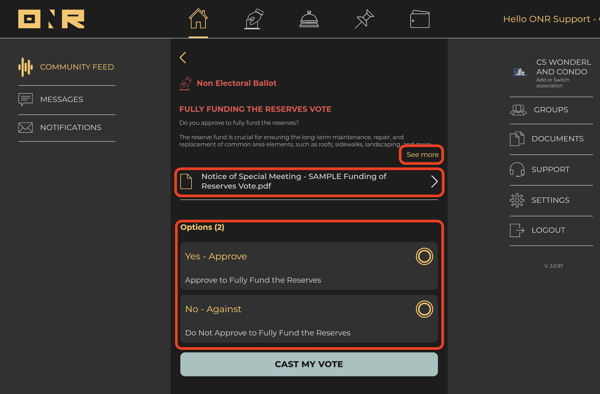The width and height of the screenshot is (600, 394).
Task: Expand description with See more
Action: [422, 155]
